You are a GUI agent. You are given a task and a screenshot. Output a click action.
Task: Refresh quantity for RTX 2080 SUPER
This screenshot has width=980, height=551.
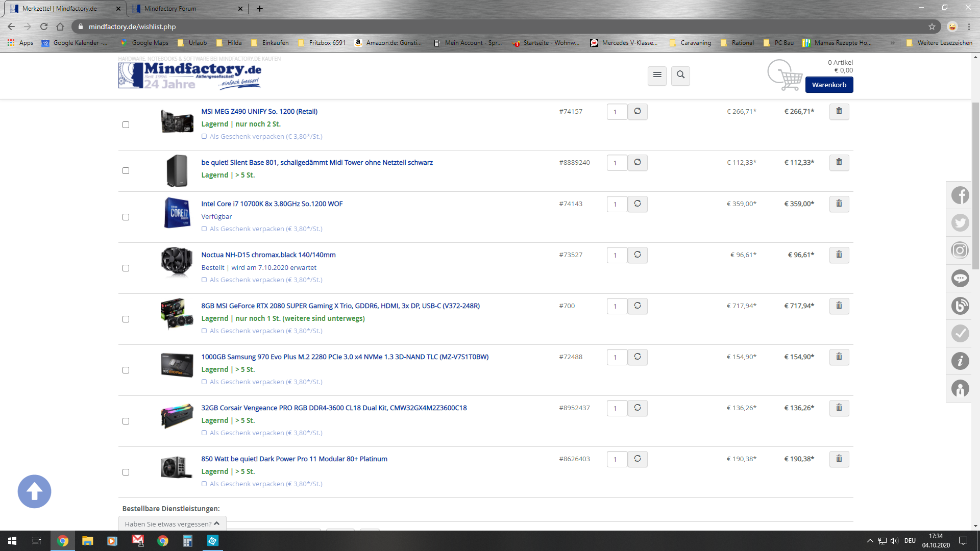(x=638, y=306)
